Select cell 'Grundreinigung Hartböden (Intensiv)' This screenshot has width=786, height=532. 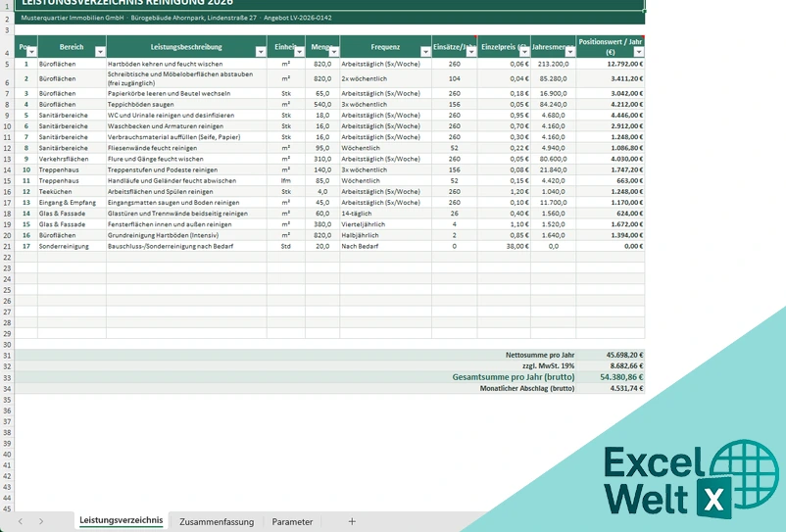(186, 235)
